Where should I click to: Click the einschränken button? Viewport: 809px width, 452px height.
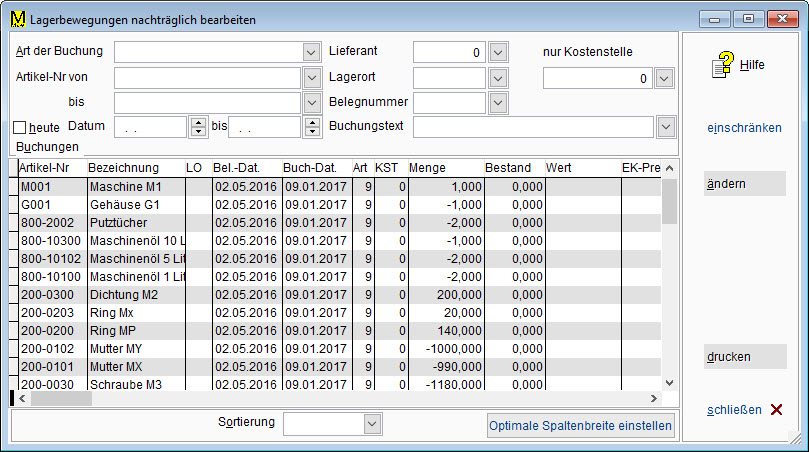click(744, 128)
